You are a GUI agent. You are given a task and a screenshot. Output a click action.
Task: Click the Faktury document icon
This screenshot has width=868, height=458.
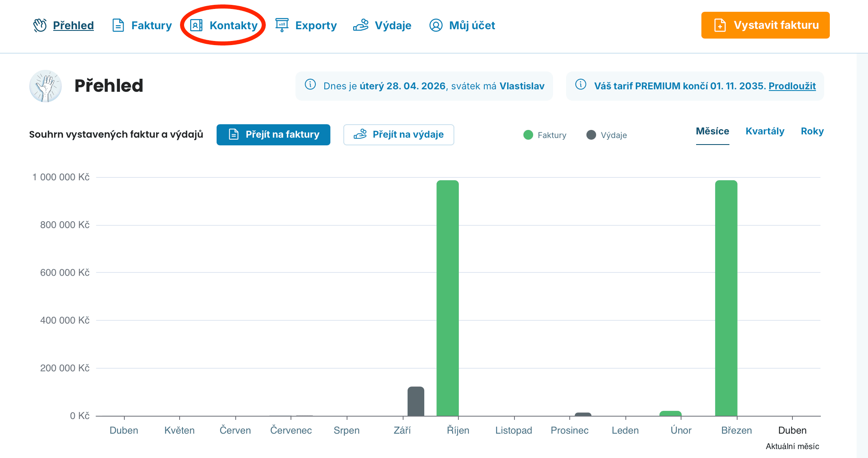tap(118, 25)
